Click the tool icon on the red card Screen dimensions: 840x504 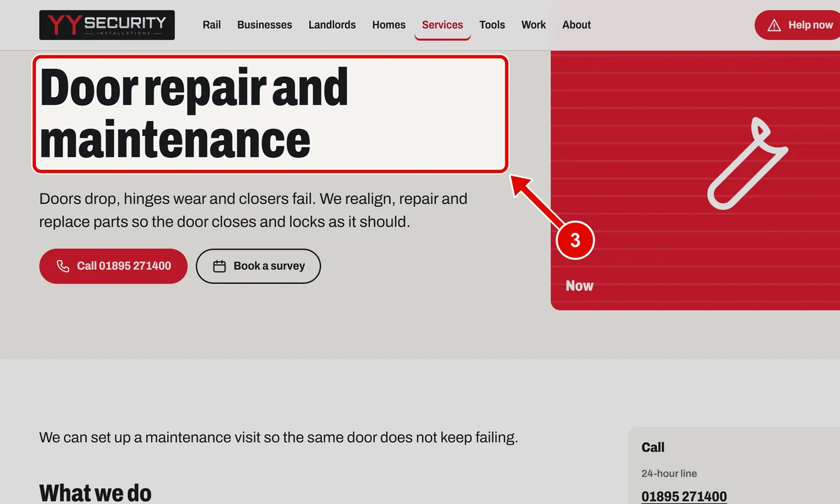748,164
